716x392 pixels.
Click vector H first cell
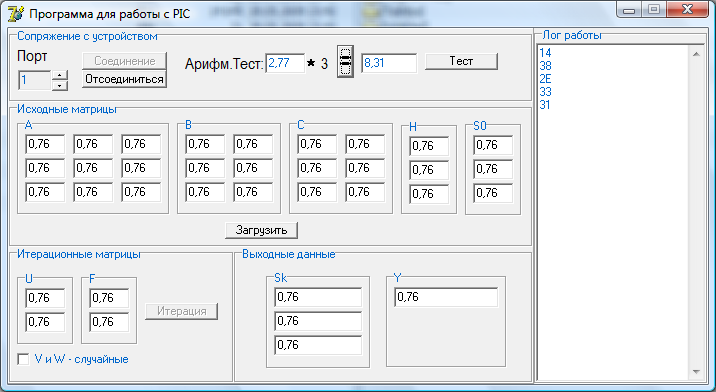click(429, 146)
